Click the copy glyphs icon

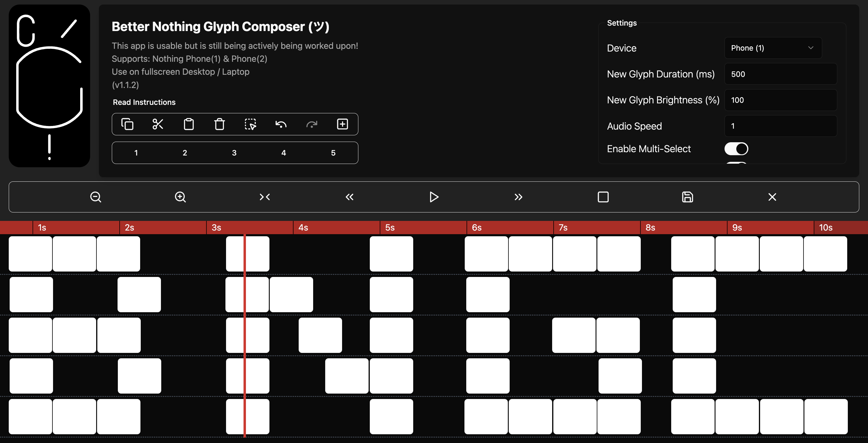pyautogui.click(x=127, y=124)
